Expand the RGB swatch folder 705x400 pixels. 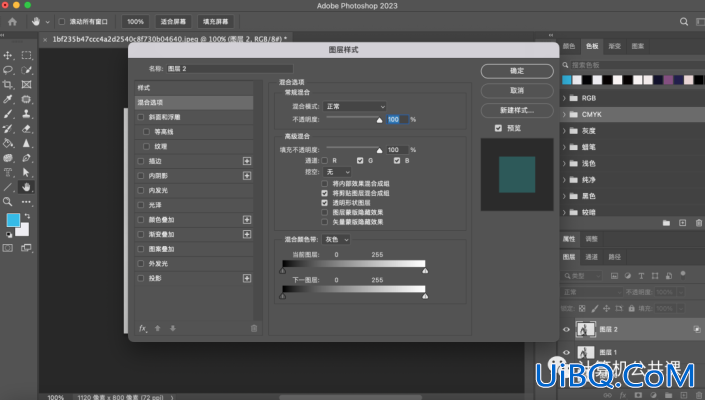[564, 98]
